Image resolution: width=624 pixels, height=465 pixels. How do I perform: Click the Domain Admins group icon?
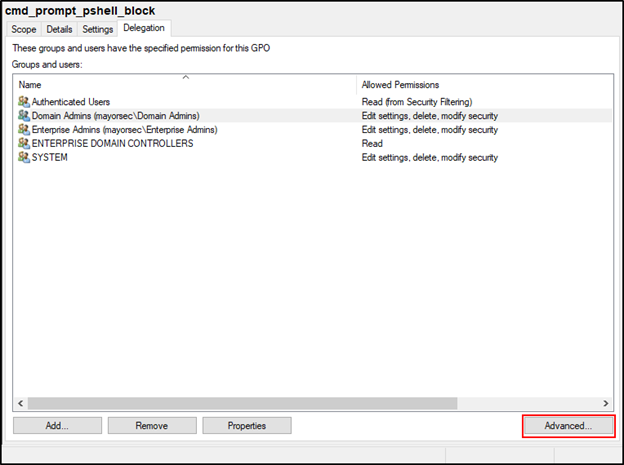[24, 116]
